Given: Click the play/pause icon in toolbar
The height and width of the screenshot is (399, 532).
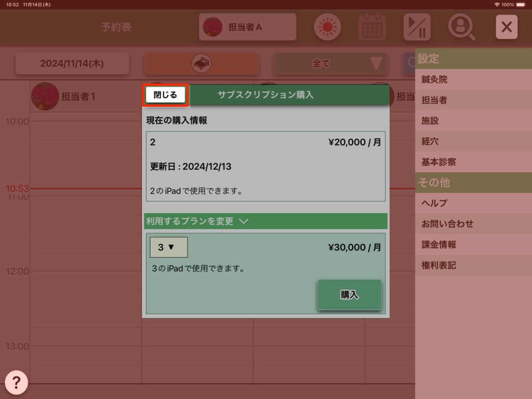Looking at the screenshot, I should pos(417,27).
